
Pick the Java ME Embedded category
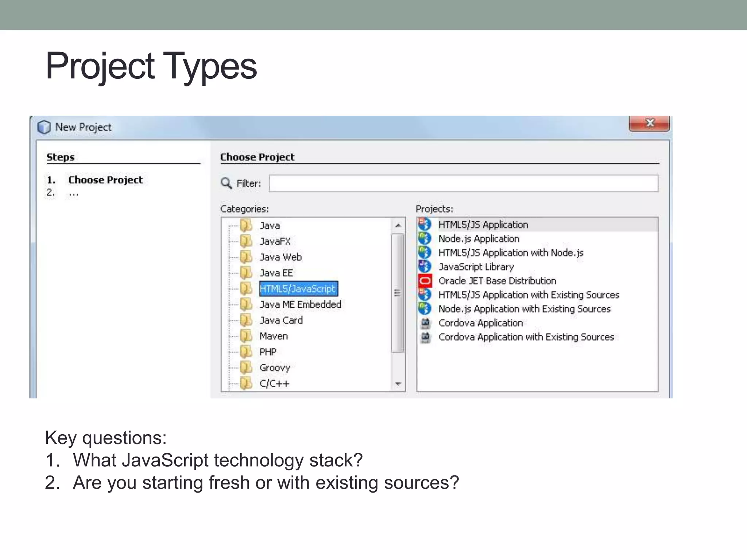[300, 304]
